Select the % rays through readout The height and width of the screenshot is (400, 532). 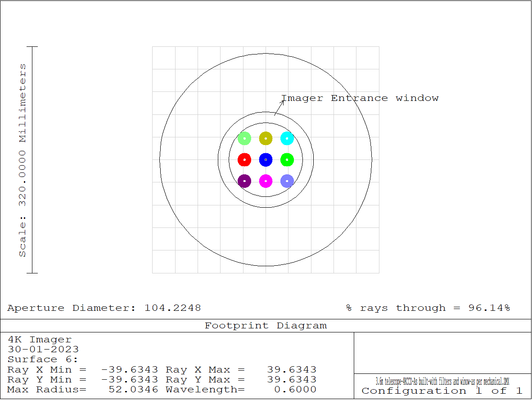[428, 308]
